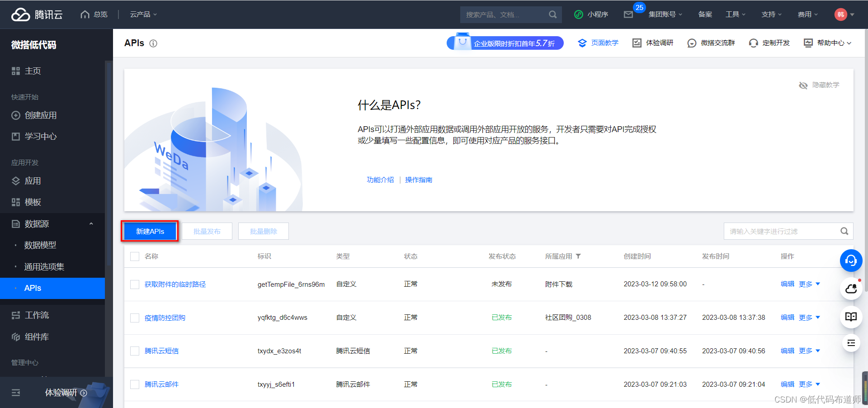Open 备案 in top navigation
This screenshot has width=868, height=408.
(x=705, y=14)
